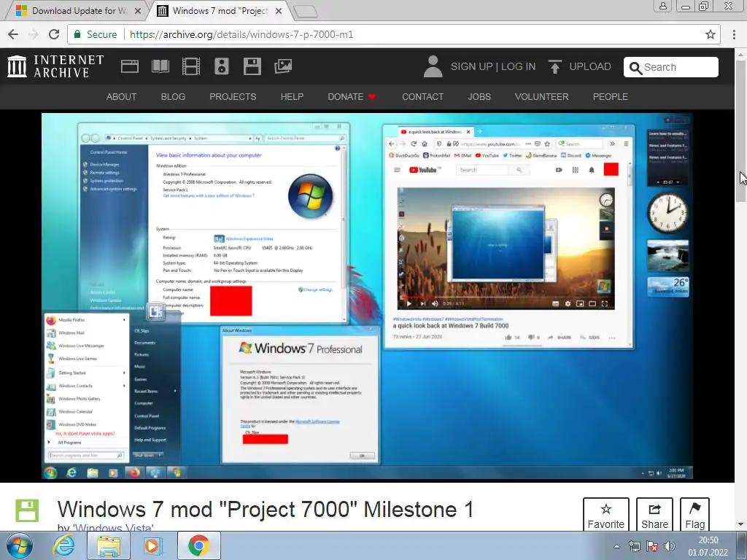Show hidden tray icons arrow
The height and width of the screenshot is (560, 747).
(x=616, y=546)
